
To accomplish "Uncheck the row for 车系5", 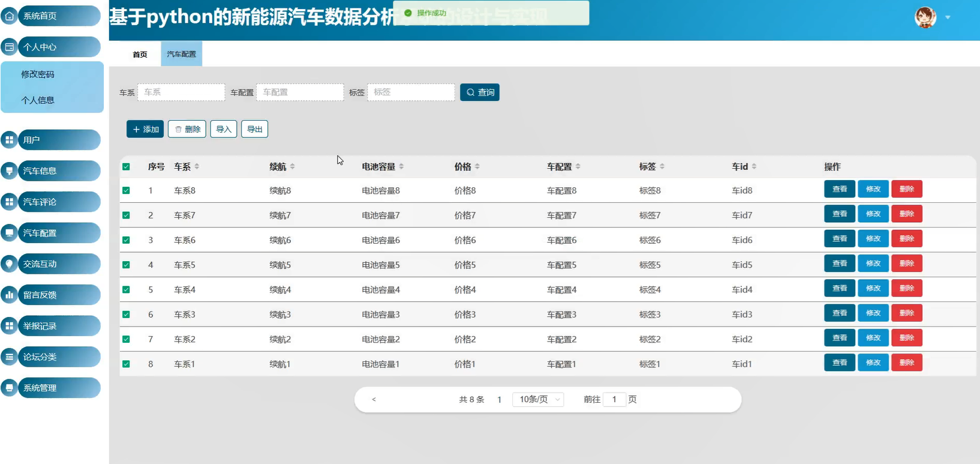I will point(126,265).
